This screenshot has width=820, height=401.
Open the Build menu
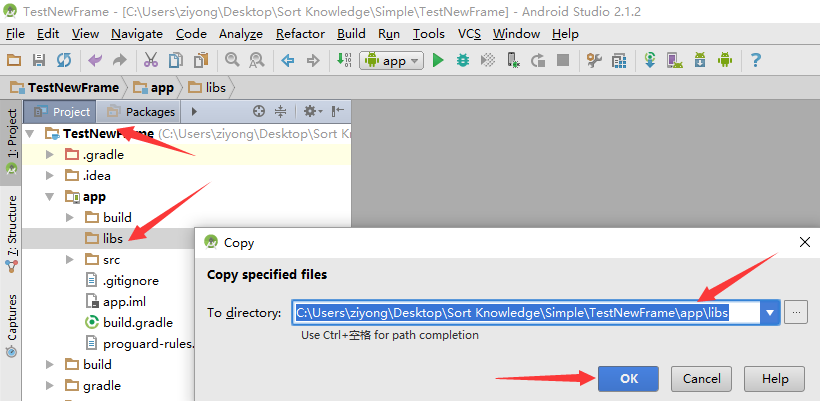pyautogui.click(x=351, y=34)
